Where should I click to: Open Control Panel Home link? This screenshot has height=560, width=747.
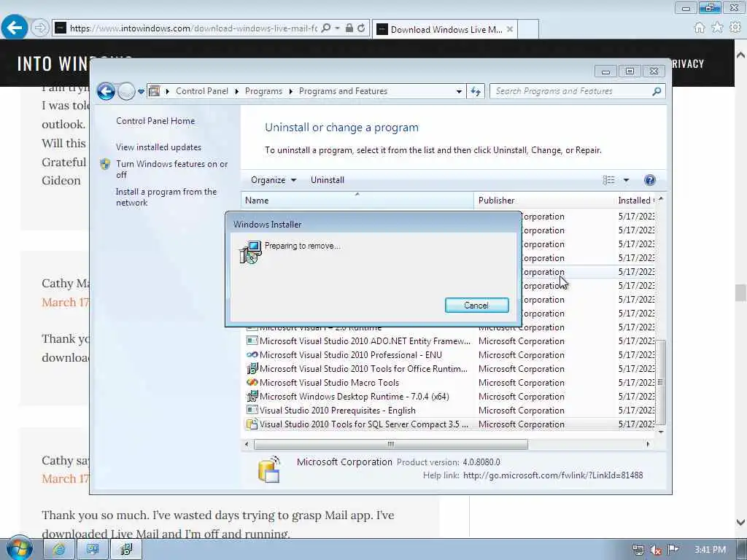coord(155,121)
